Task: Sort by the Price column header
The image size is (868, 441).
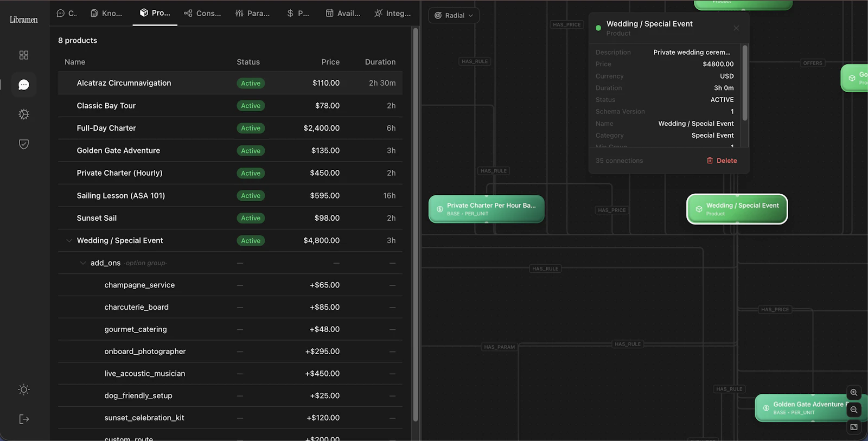Action: coord(330,62)
